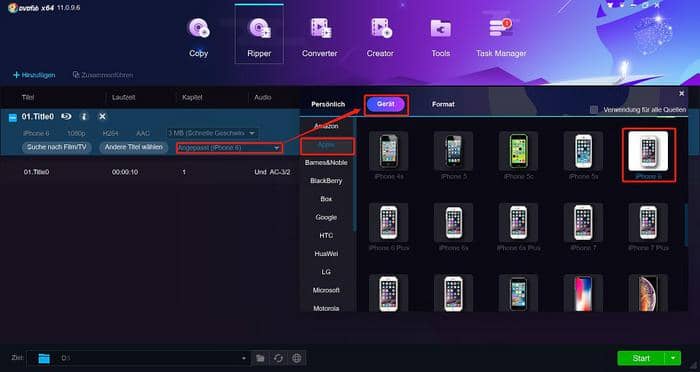The image size is (700, 372).
Task: Select Amazon in the brand list
Action: [326, 126]
